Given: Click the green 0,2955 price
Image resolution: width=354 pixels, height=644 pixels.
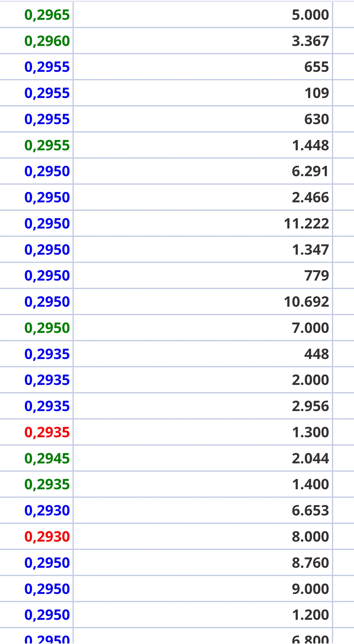Looking at the screenshot, I should [47, 146].
